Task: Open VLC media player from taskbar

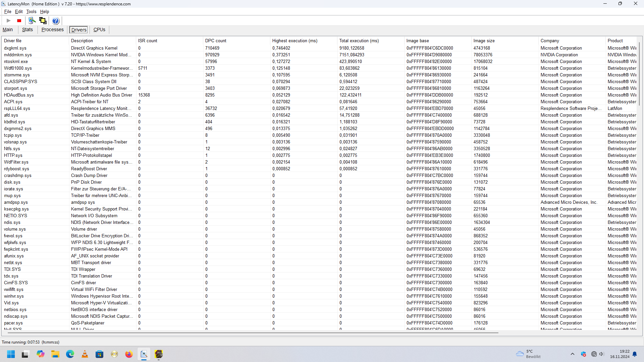Action: (x=85, y=354)
